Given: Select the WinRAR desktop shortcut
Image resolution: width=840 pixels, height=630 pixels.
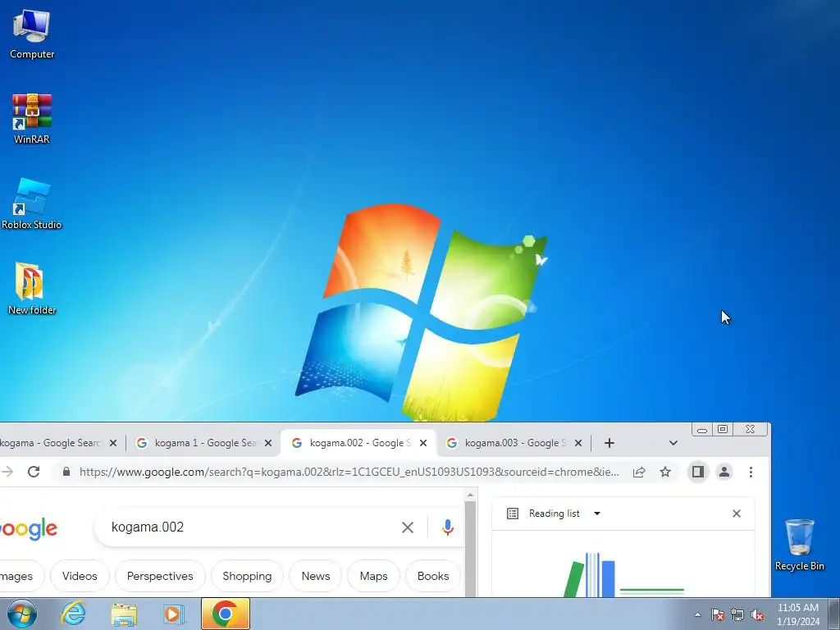Looking at the screenshot, I should click(32, 119).
